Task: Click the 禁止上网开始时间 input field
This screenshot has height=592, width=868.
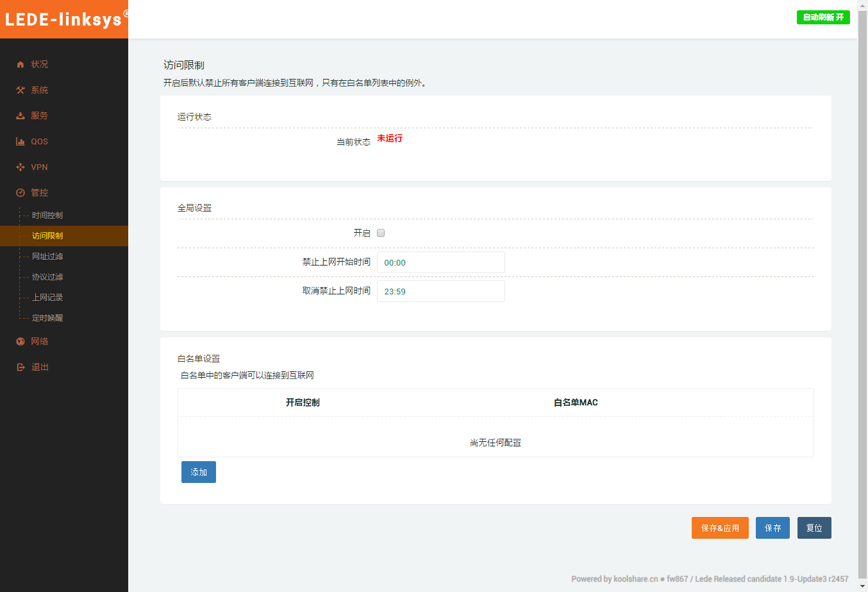Action: tap(440, 262)
